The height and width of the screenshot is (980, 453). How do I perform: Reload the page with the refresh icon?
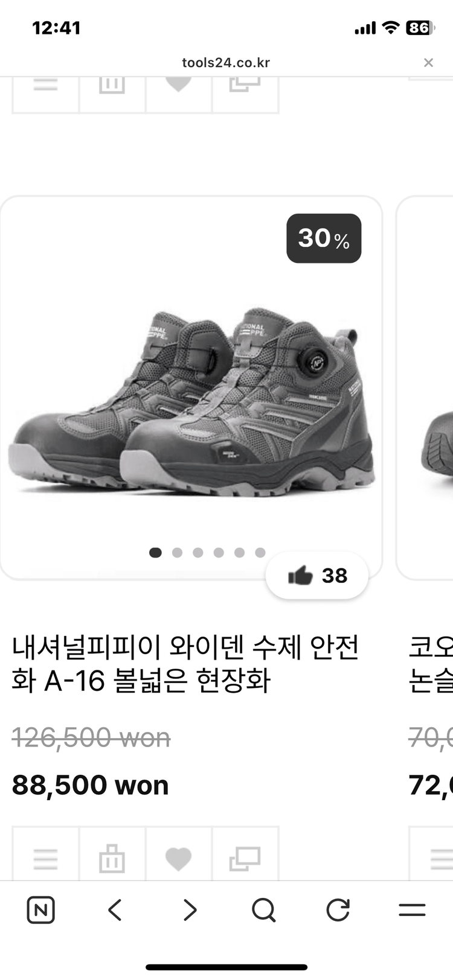[338, 910]
